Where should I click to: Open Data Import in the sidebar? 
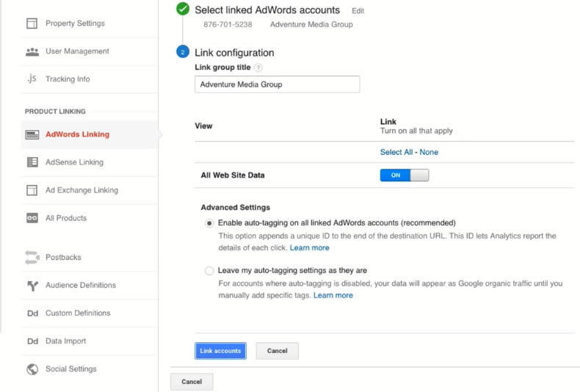[65, 341]
